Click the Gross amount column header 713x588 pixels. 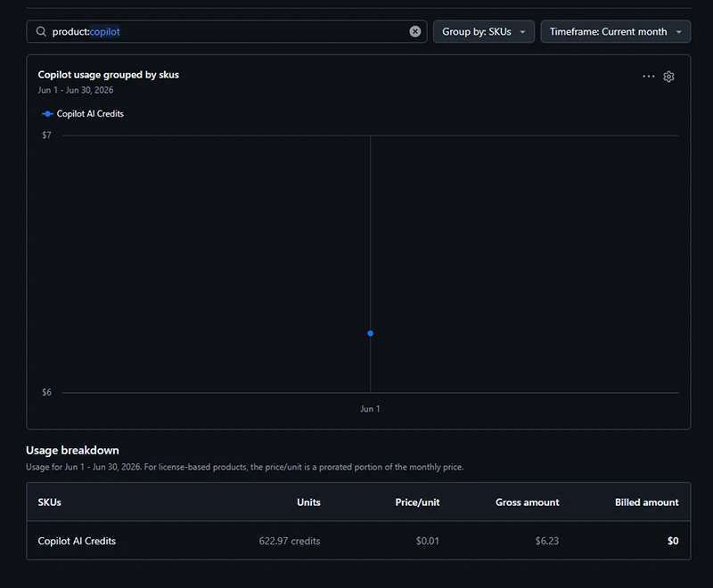point(527,502)
